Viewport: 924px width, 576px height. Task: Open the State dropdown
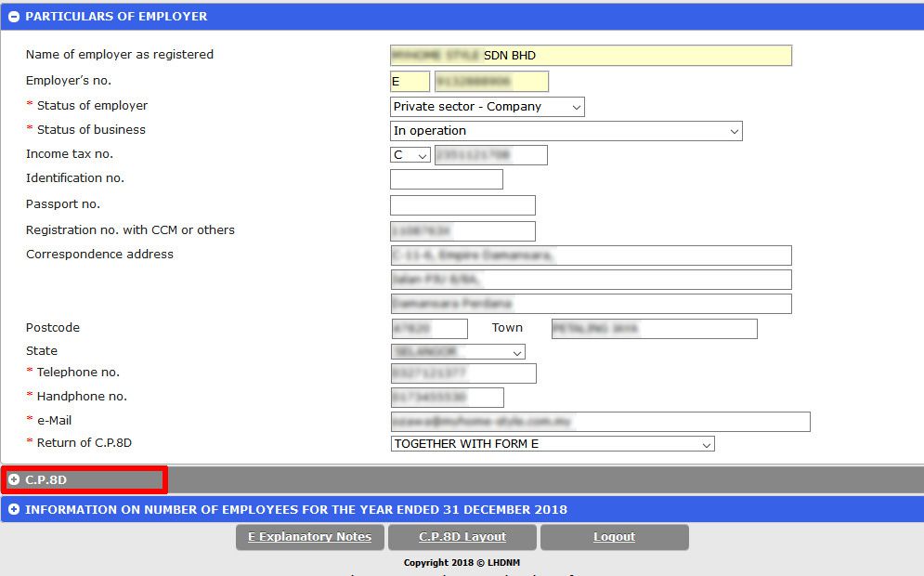pyautogui.click(x=458, y=352)
